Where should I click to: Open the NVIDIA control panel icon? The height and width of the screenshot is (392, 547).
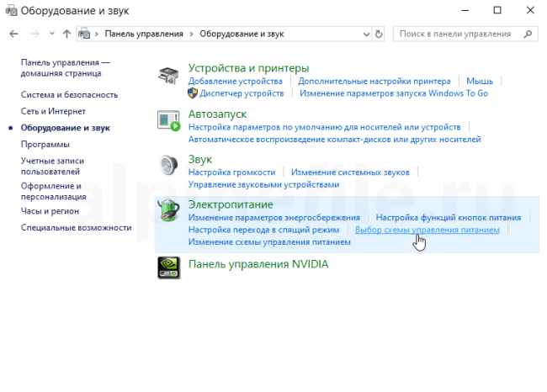(x=169, y=268)
